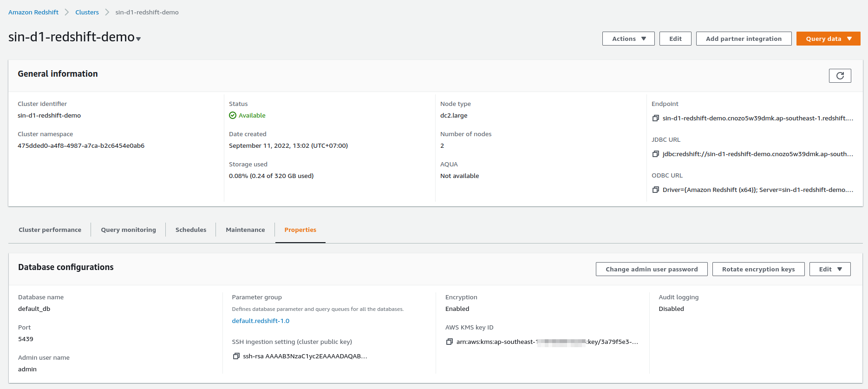Open the Actions dropdown menu
Viewport: 868px width, 389px height.
[x=628, y=39]
